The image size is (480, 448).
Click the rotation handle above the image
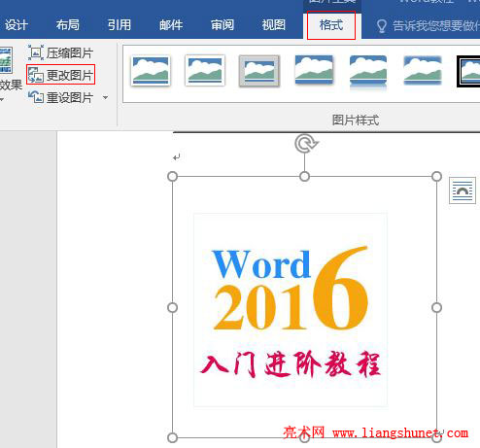306,144
